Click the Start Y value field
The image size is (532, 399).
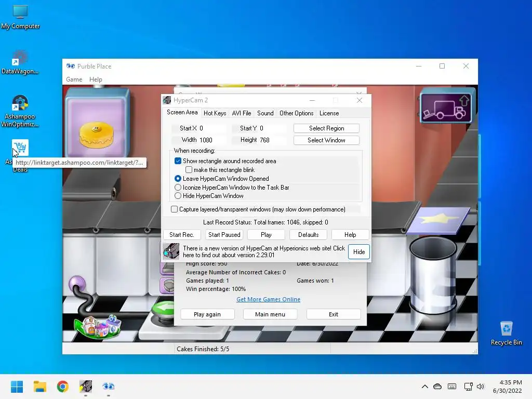coord(272,128)
